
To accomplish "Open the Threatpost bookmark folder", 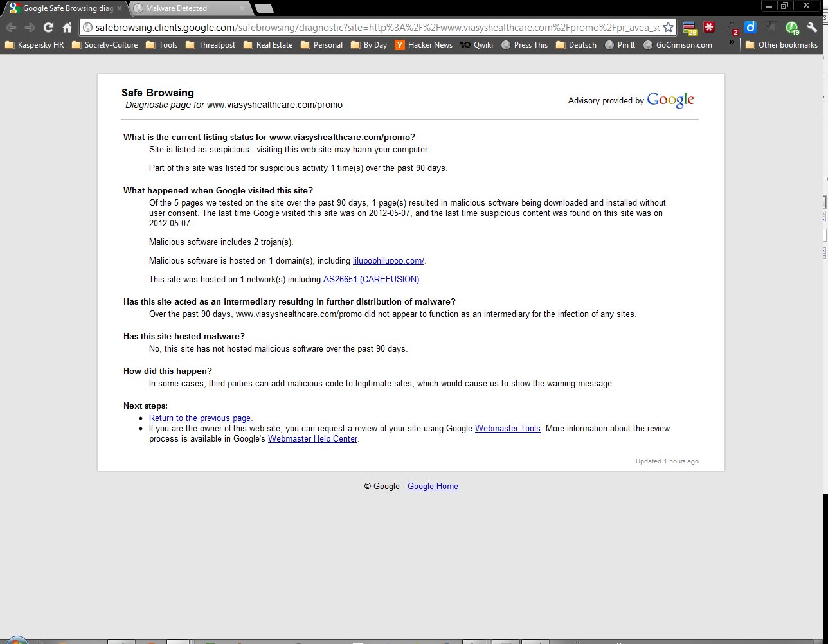I will 210,45.
